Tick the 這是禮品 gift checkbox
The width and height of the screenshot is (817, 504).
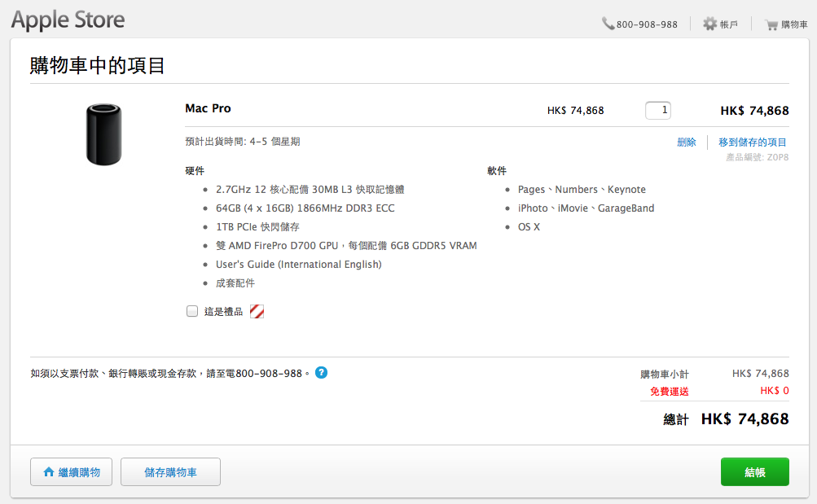pyautogui.click(x=192, y=311)
